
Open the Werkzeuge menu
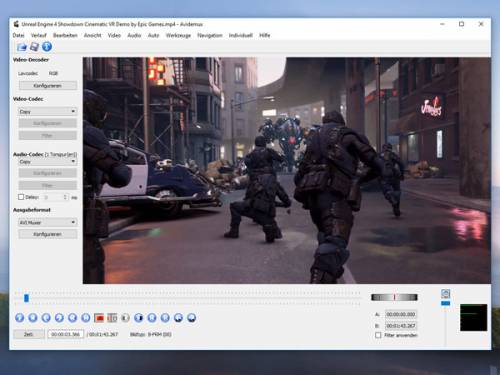[178, 35]
